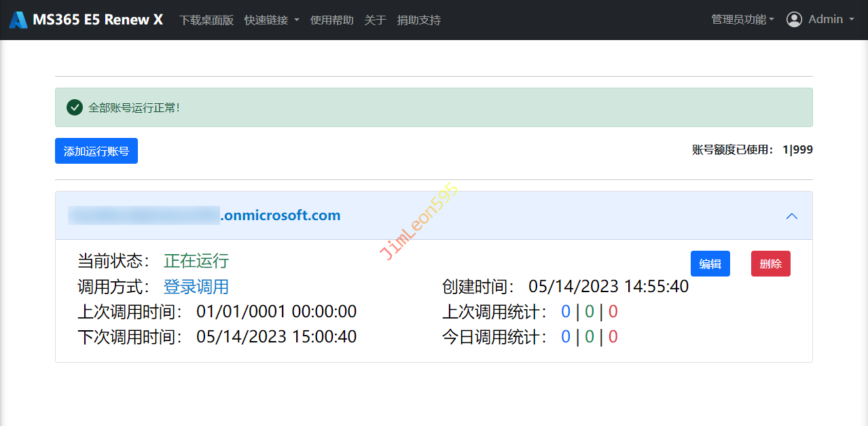Screen dimensions: 868x426
Task: Click the green 正在运行 status text
Action: (196, 261)
